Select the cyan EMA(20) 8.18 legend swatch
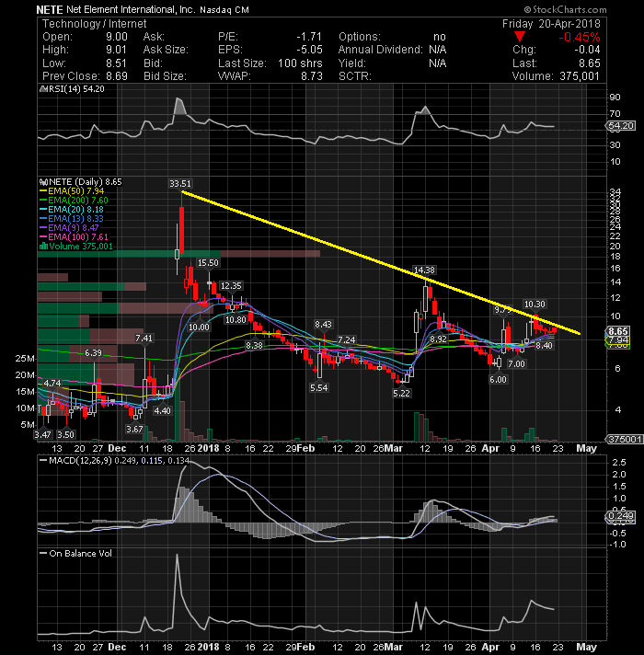 pos(43,210)
